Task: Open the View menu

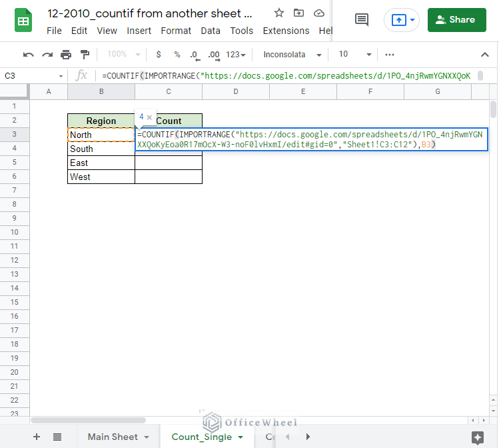Action: [107, 31]
